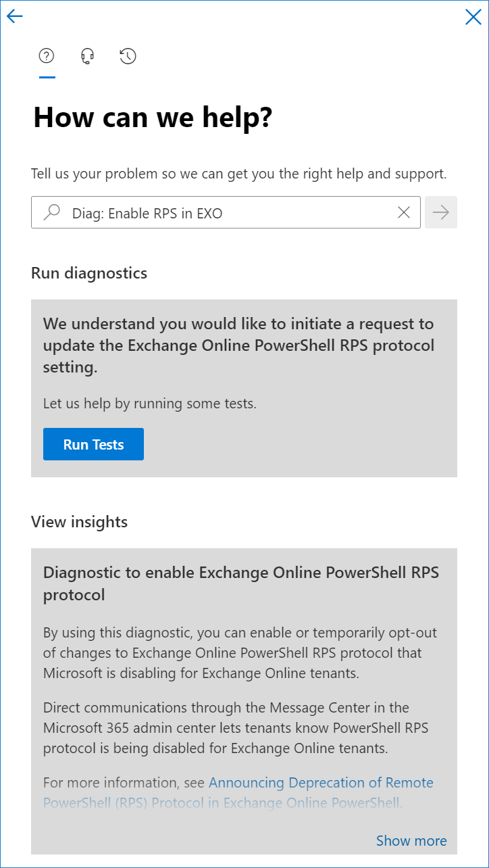489x868 pixels.
Task: Go back using the back arrow
Action: coord(14,16)
